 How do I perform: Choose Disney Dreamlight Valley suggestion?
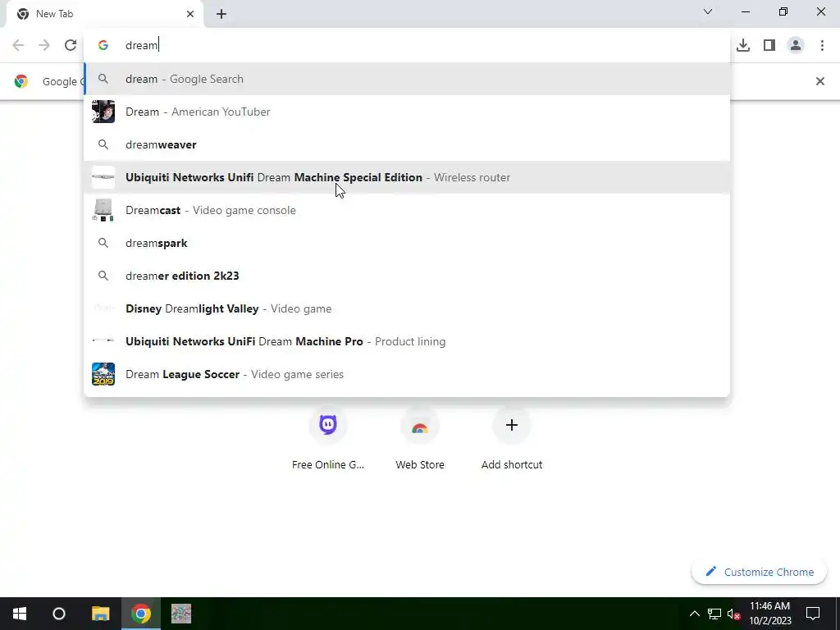click(407, 308)
